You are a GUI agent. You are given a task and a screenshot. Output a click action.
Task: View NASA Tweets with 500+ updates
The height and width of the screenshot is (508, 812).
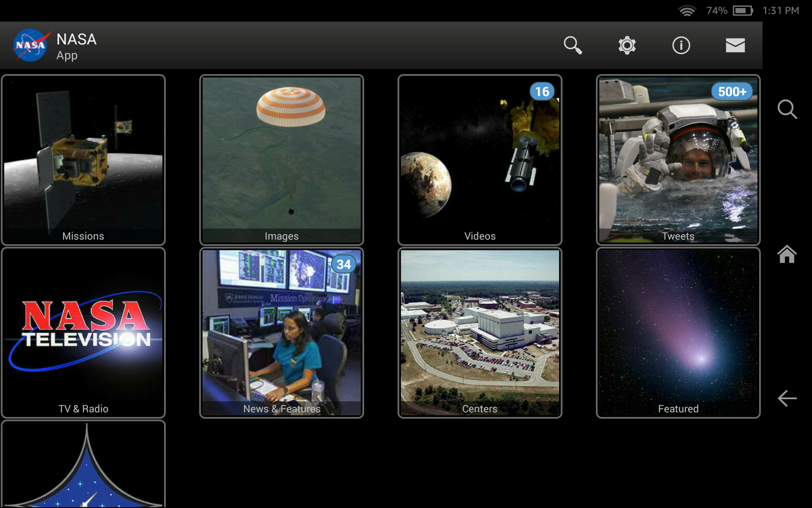678,160
